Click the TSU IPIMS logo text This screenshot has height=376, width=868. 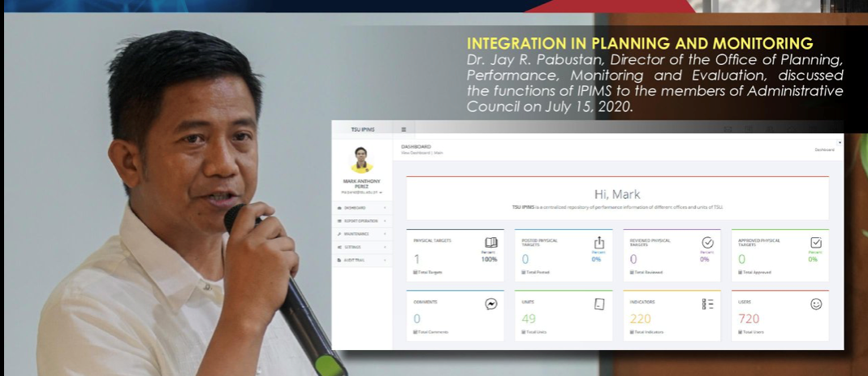point(362,129)
